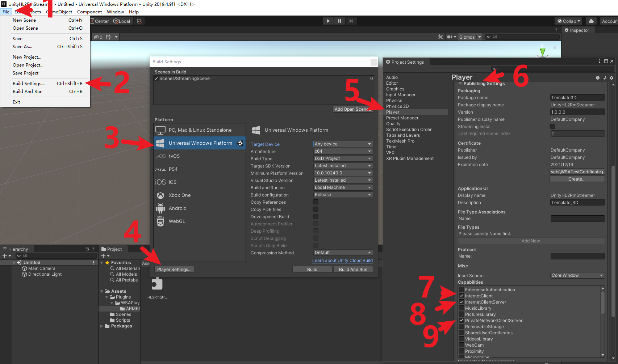Open the Window menu
Viewport: 618px width, 364px height.
click(115, 12)
